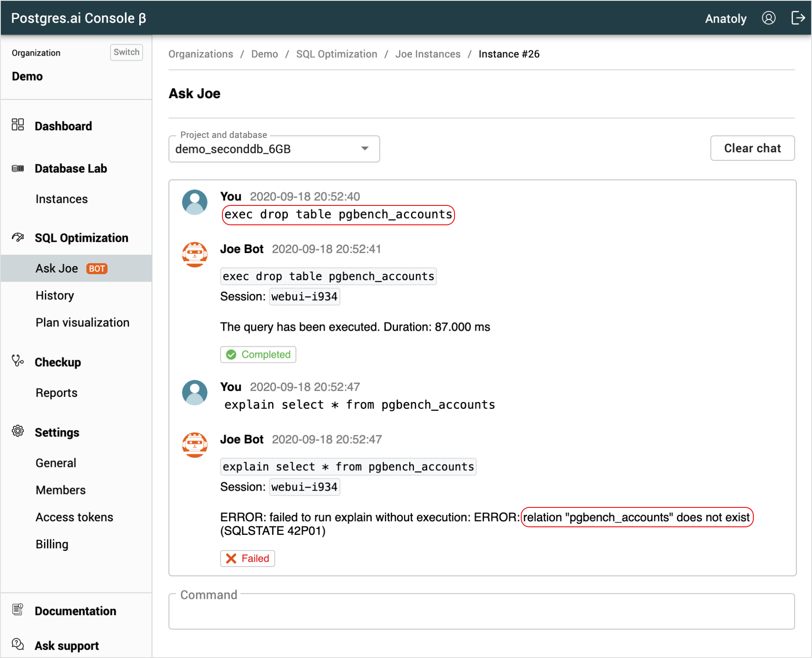
Task: Open History page
Action: [x=55, y=296]
